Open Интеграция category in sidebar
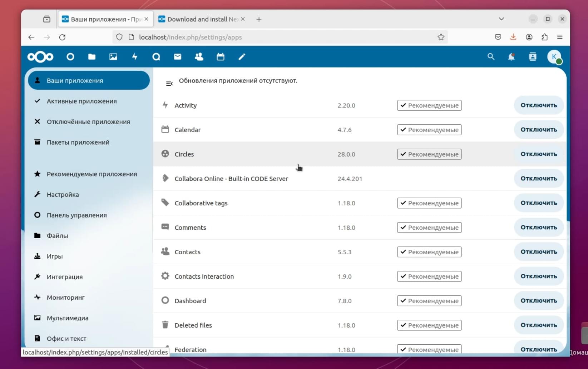588x369 pixels. (89, 277)
